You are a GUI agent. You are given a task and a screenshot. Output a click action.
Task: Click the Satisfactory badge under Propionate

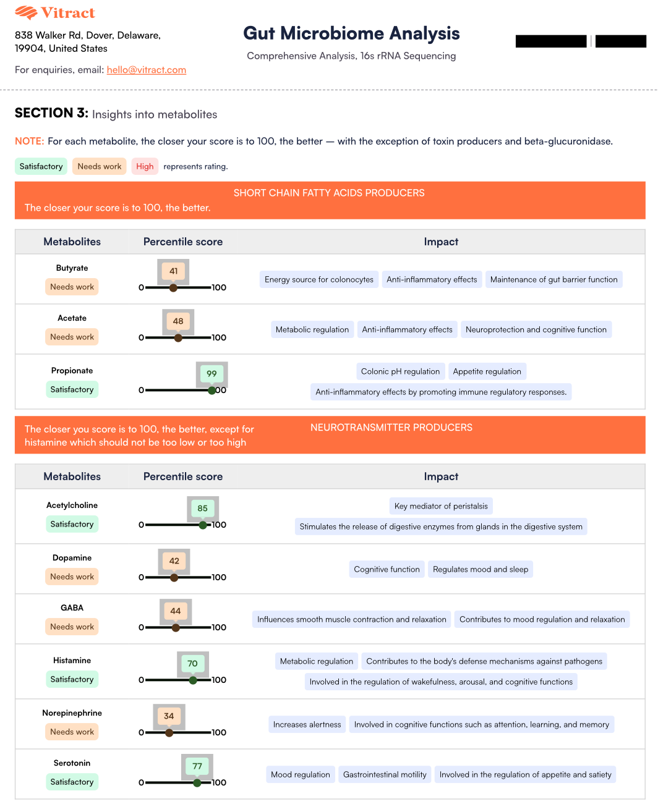coord(72,389)
